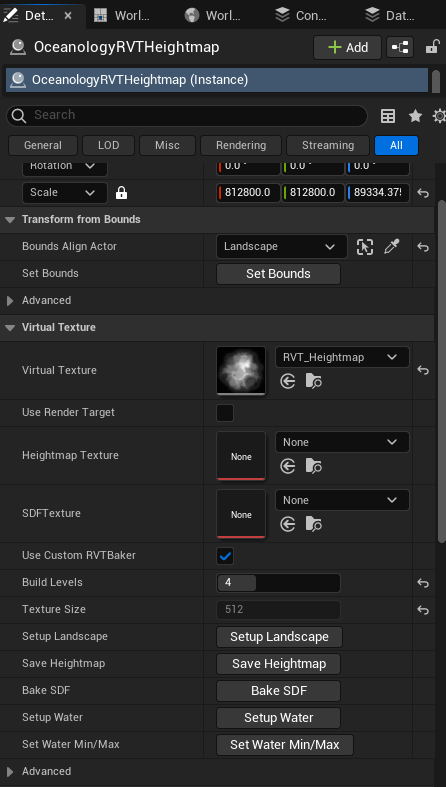Select the Streaming category filter

[328, 146]
